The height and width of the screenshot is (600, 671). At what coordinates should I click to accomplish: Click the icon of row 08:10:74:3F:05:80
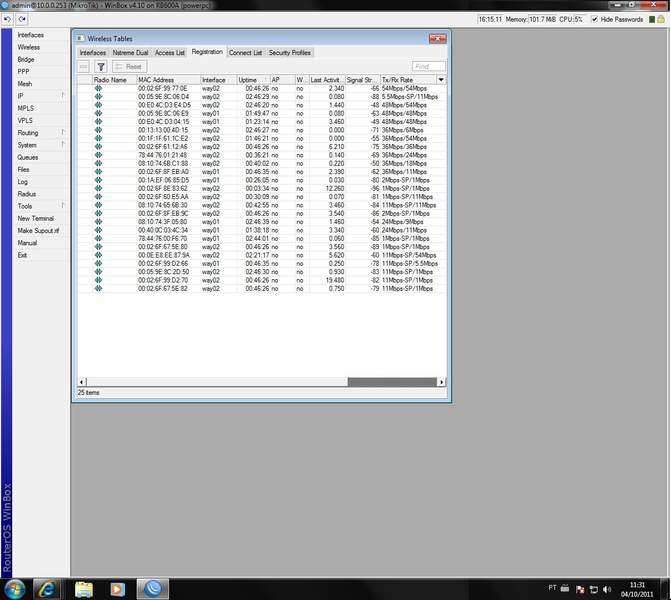(98, 222)
